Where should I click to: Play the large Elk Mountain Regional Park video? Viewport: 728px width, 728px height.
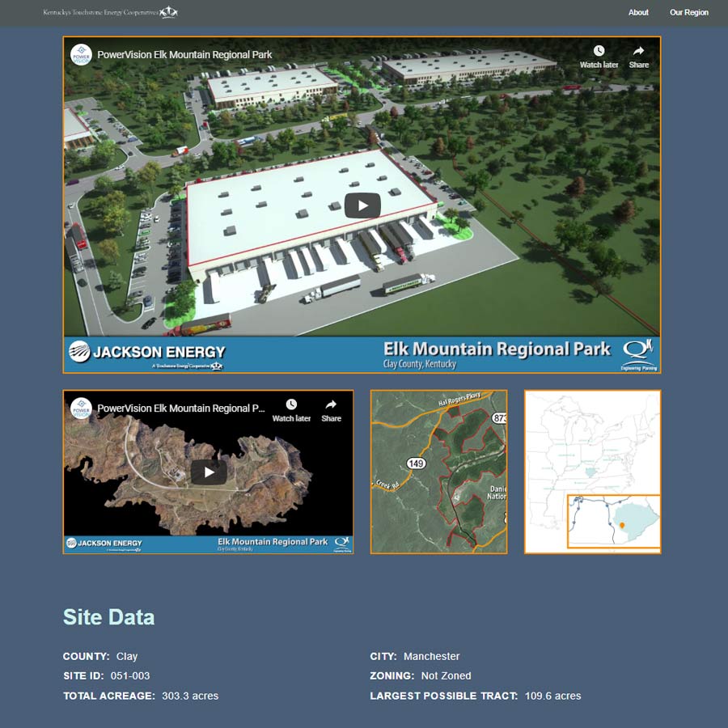click(x=362, y=205)
